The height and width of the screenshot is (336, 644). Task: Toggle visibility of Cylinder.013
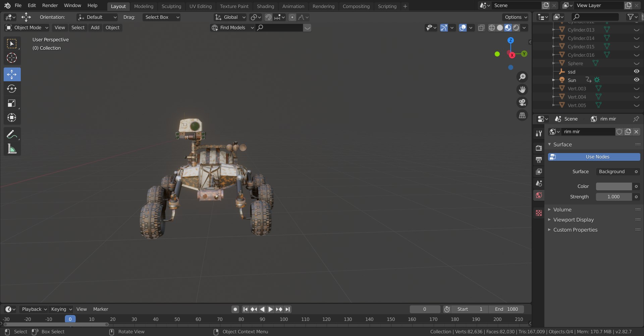(636, 30)
